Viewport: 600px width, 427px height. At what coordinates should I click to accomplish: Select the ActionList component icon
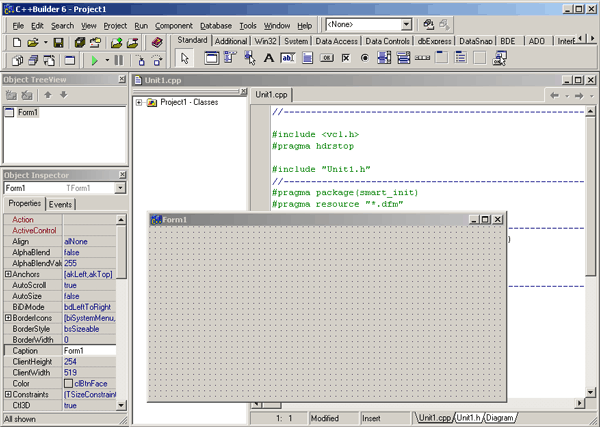(499, 58)
